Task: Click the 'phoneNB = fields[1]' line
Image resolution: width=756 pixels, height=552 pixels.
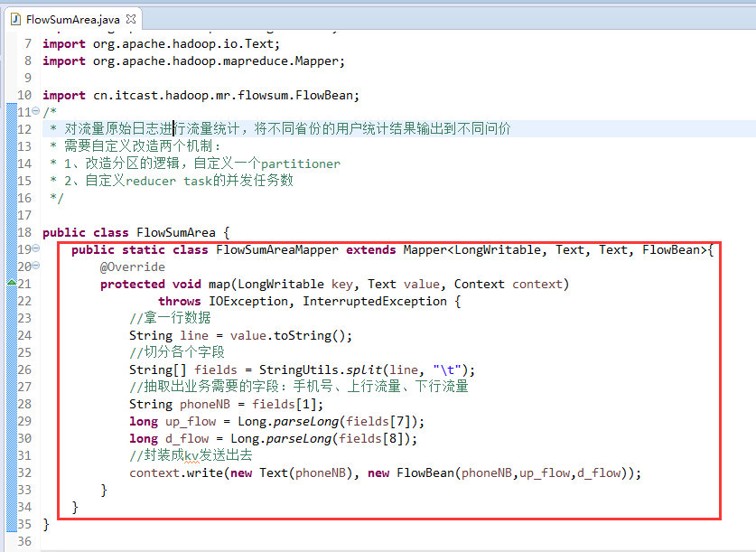Action: click(x=226, y=404)
